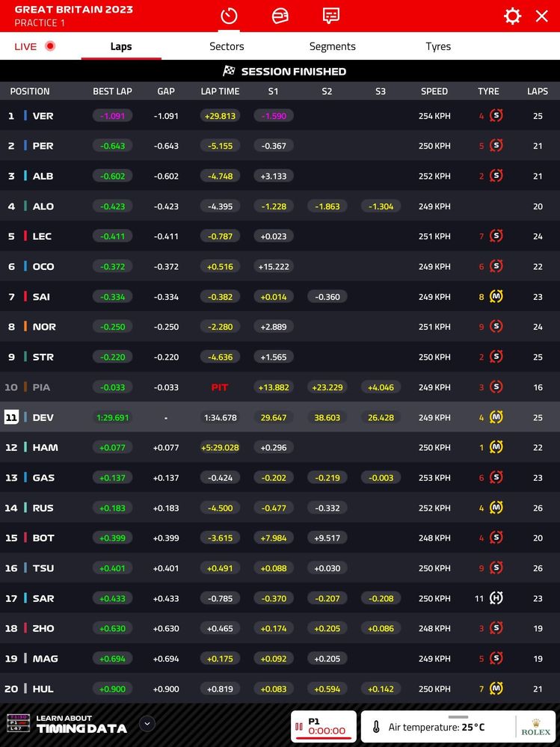
Task: Click the thermometer air temperature icon
Action: coord(376,727)
